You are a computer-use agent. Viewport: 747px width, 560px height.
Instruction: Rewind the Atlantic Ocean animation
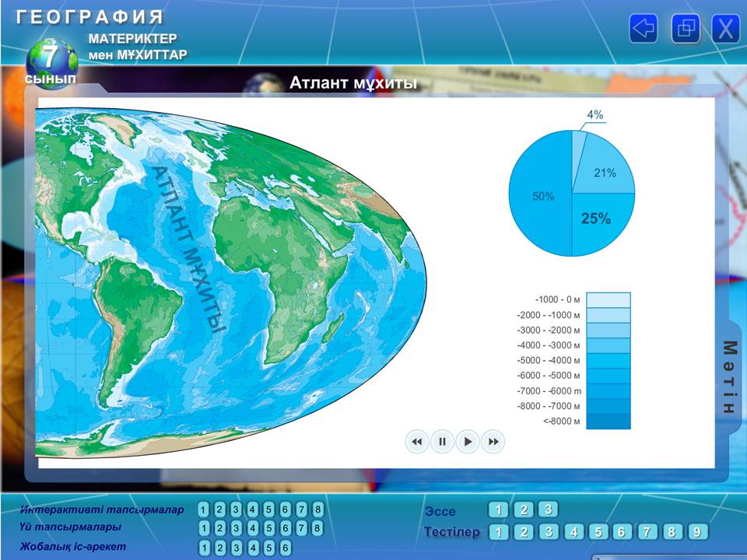point(417,442)
